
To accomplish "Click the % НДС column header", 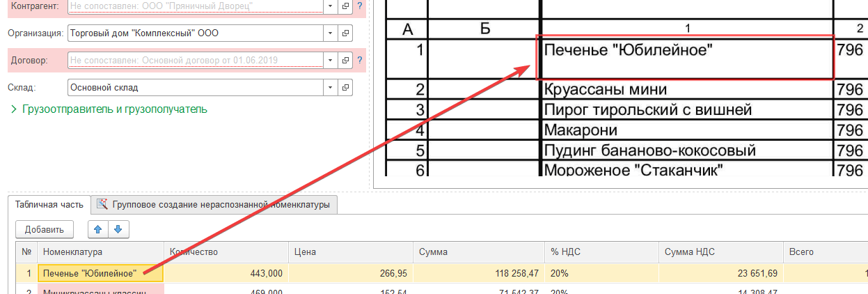I will [601, 252].
